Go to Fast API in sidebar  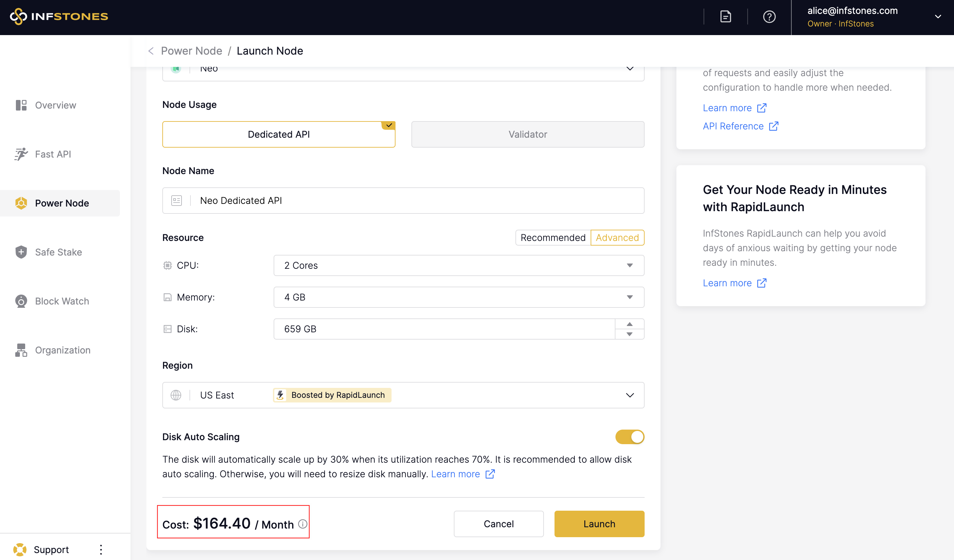(53, 154)
